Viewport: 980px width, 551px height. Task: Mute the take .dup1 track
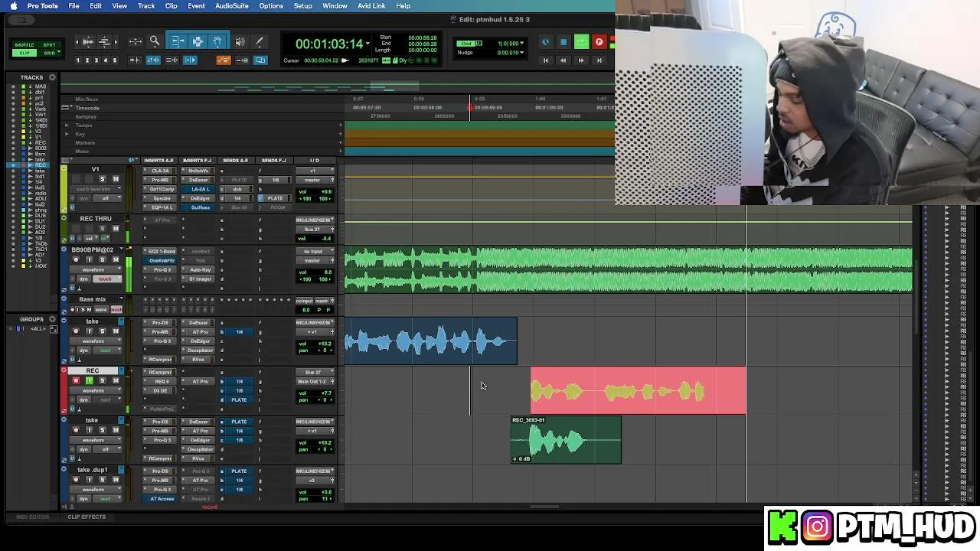click(x=116, y=480)
